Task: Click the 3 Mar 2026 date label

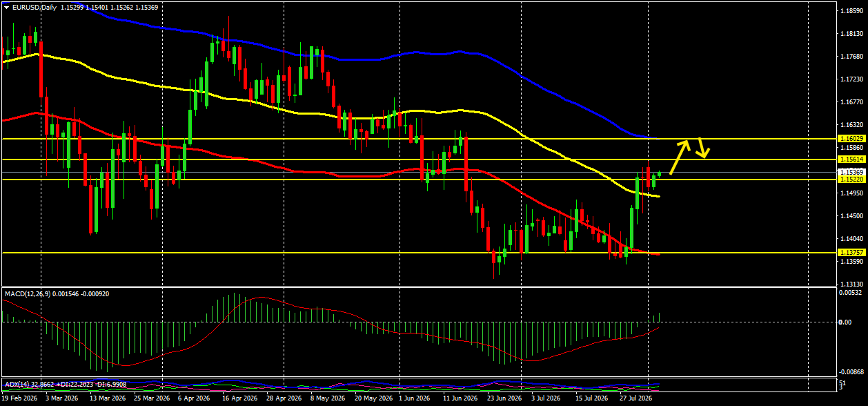Action: pyautogui.click(x=62, y=398)
